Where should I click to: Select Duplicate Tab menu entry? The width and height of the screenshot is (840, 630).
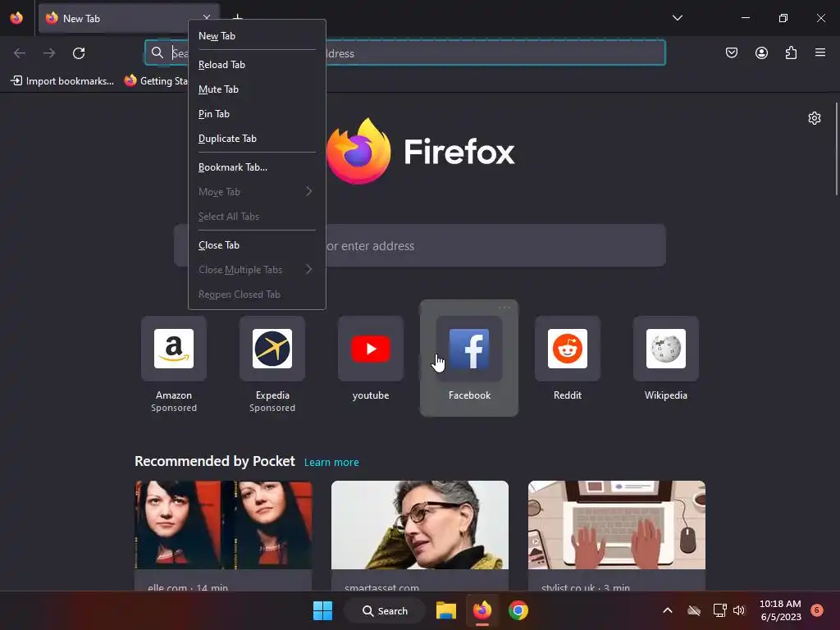click(x=257, y=139)
